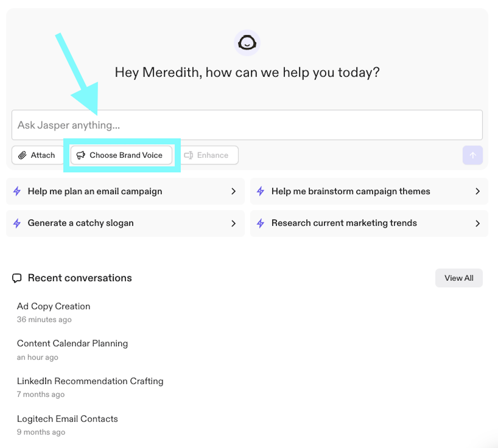Click the 'an hour ago' timestamp
Screen dimensions: 498x448
point(38,357)
